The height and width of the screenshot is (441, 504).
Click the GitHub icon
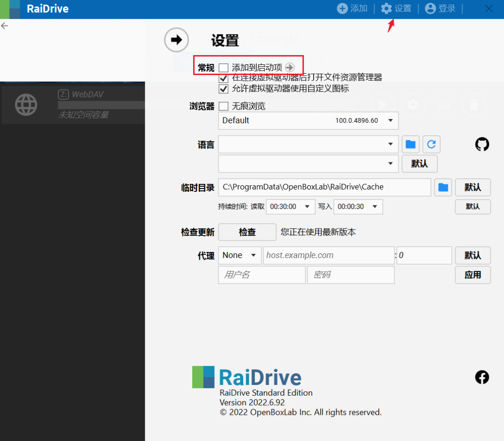(482, 144)
